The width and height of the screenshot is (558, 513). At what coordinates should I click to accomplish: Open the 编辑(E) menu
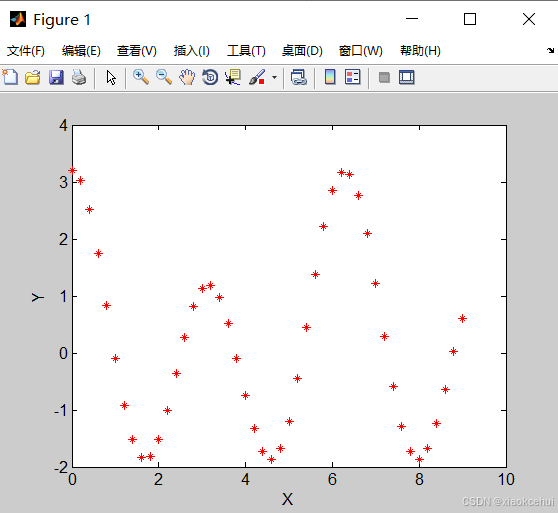(x=81, y=51)
